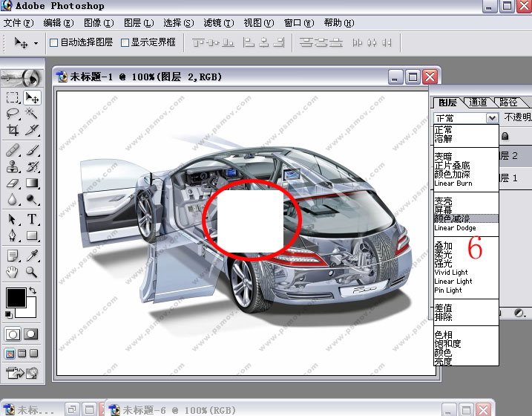Choose Linear Burn blend mode
This screenshot has width=532, height=416.
[x=453, y=183]
